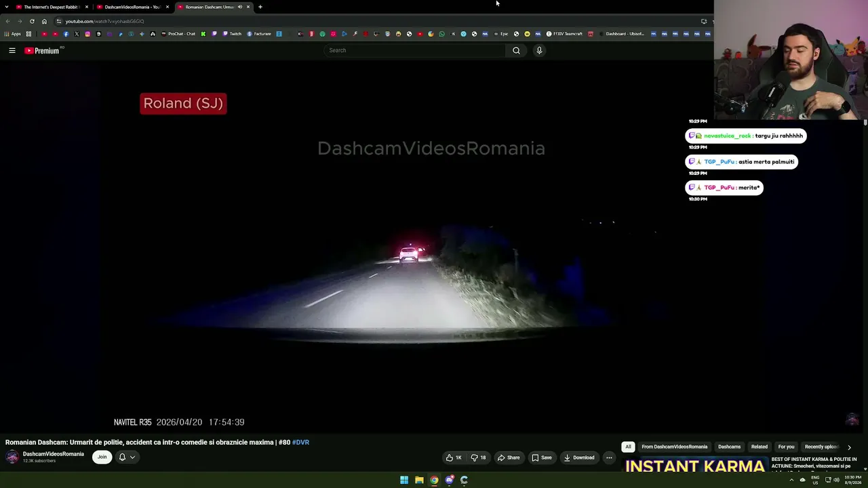Screen dimensions: 868x488
Task: Open the X (Twitter) bookmark
Action: tap(77, 34)
